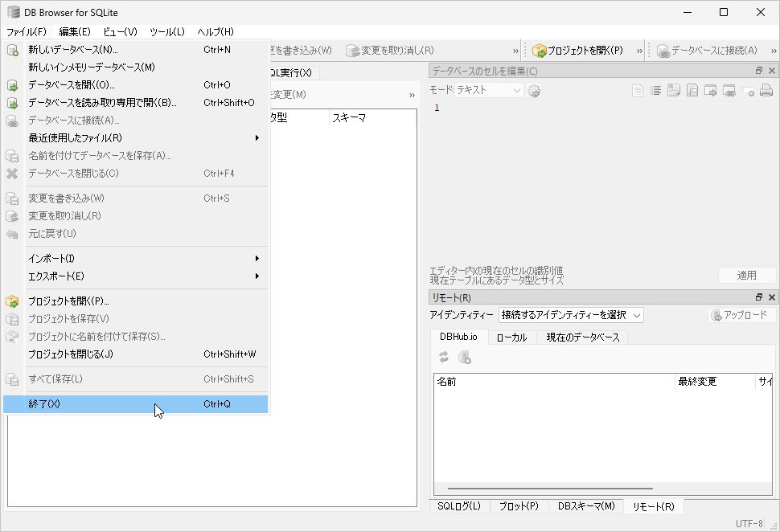Image resolution: width=780 pixels, height=532 pixels.
Task: Click the 変更を取り消し toolbar icon
Action: 353,50
